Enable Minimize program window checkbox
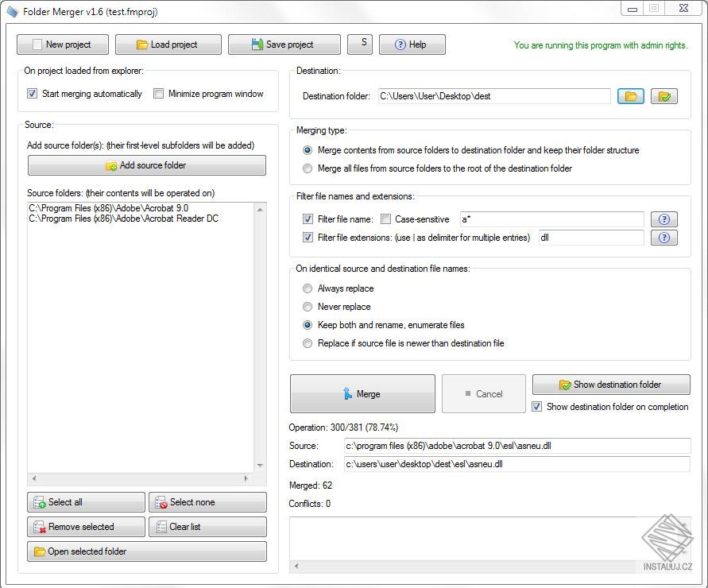The height and width of the screenshot is (588, 708). (158, 94)
